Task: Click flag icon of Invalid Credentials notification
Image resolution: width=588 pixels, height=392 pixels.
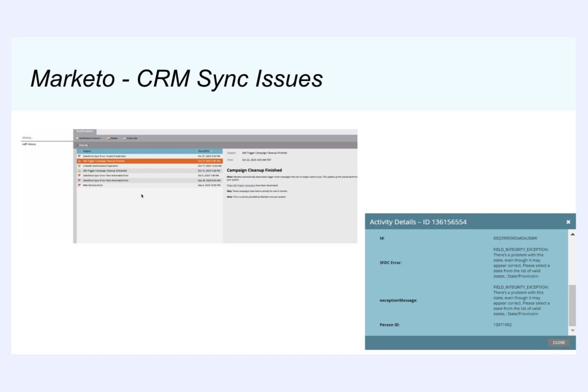Action: [79, 156]
